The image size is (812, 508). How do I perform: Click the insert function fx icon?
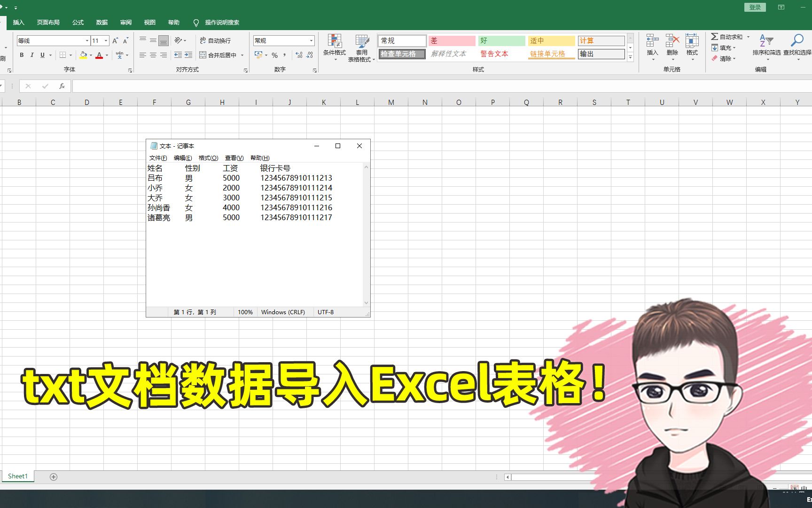[x=62, y=86]
